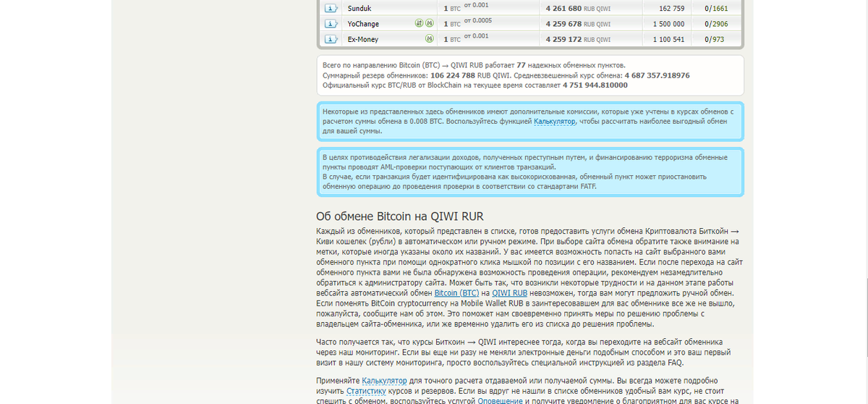Image resolution: width=868 pixels, height=404 pixels.
Task: Open info icon for Ex-Money exchanger
Action: point(331,39)
